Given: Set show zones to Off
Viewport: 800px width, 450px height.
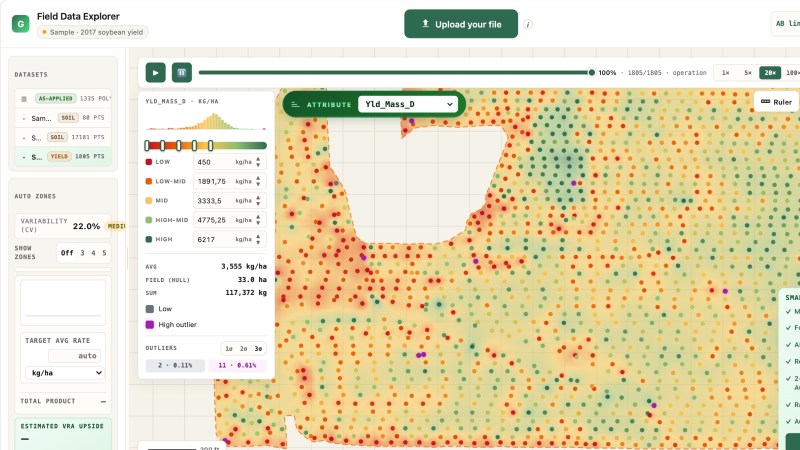Looking at the screenshot, I should (67, 253).
